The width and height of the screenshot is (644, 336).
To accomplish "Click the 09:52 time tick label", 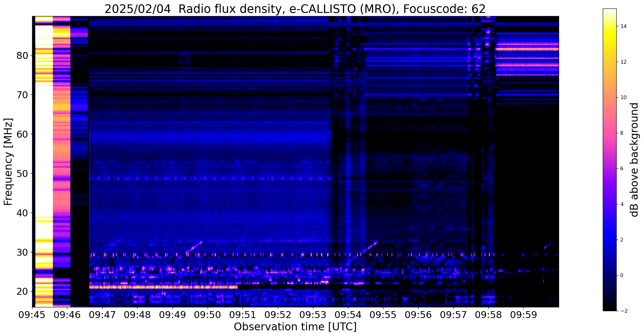I will [278, 315].
